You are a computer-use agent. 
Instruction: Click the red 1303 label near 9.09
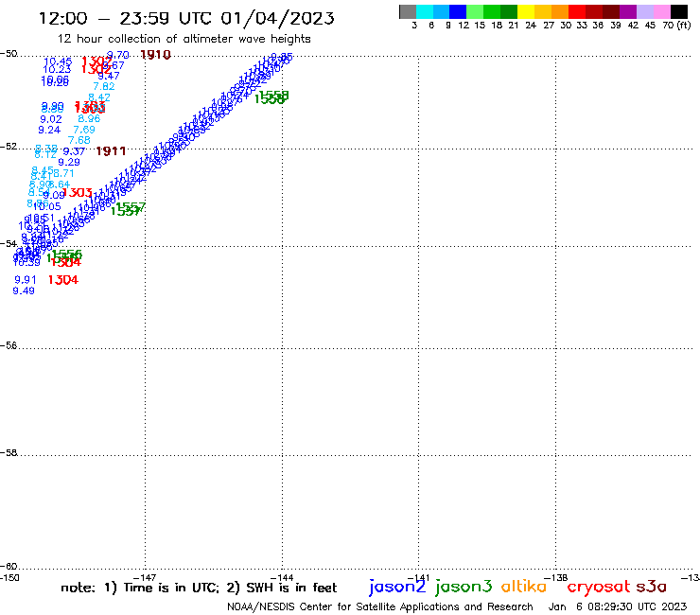[x=78, y=193]
